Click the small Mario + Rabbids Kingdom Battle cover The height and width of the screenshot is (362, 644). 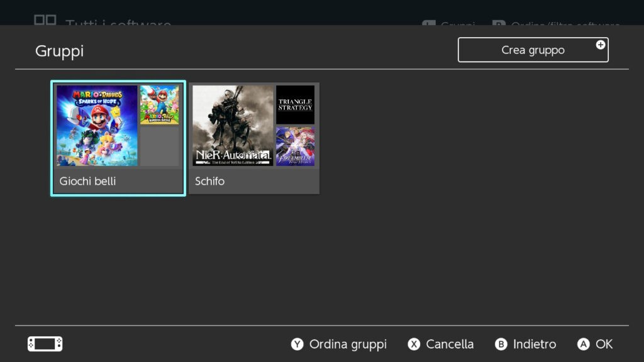(159, 105)
